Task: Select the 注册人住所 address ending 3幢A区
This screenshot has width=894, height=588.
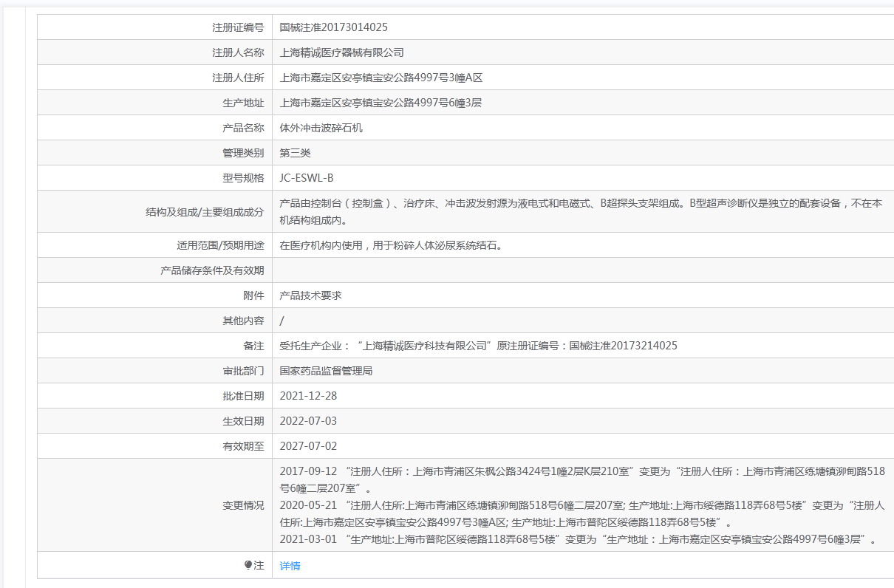Action: point(381,78)
